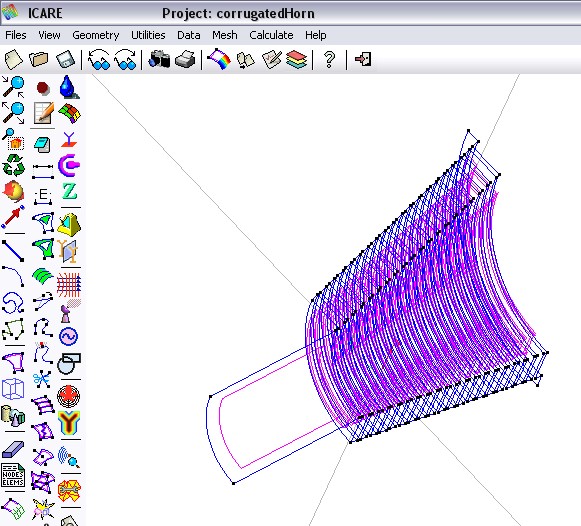Open the Calculate menu
The width and height of the screenshot is (581, 526).
271,35
